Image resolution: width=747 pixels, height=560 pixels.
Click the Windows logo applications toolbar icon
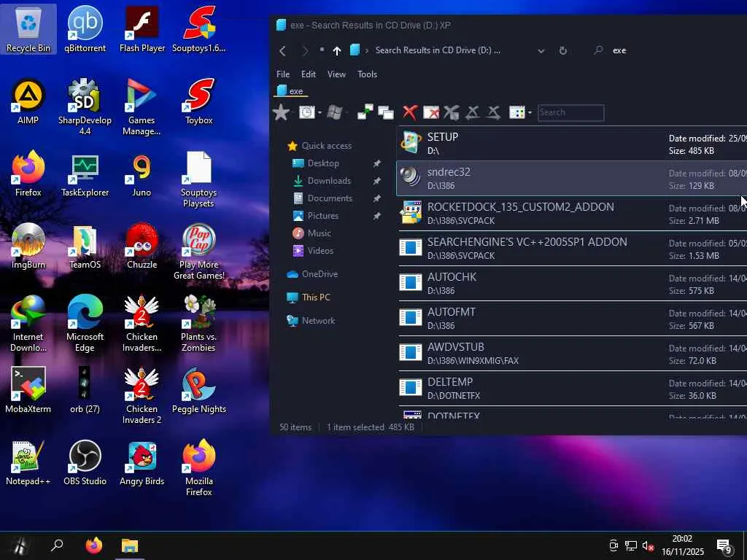(x=334, y=112)
